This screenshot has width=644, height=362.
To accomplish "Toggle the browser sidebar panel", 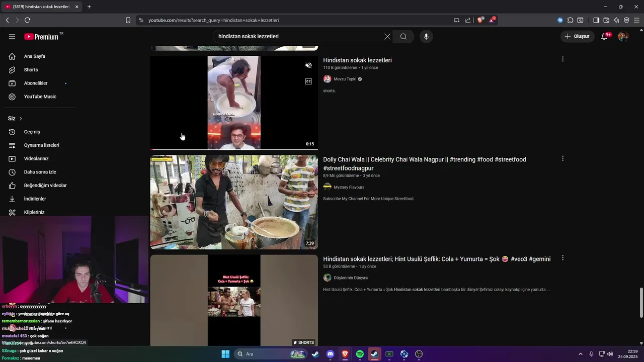I will [596, 20].
